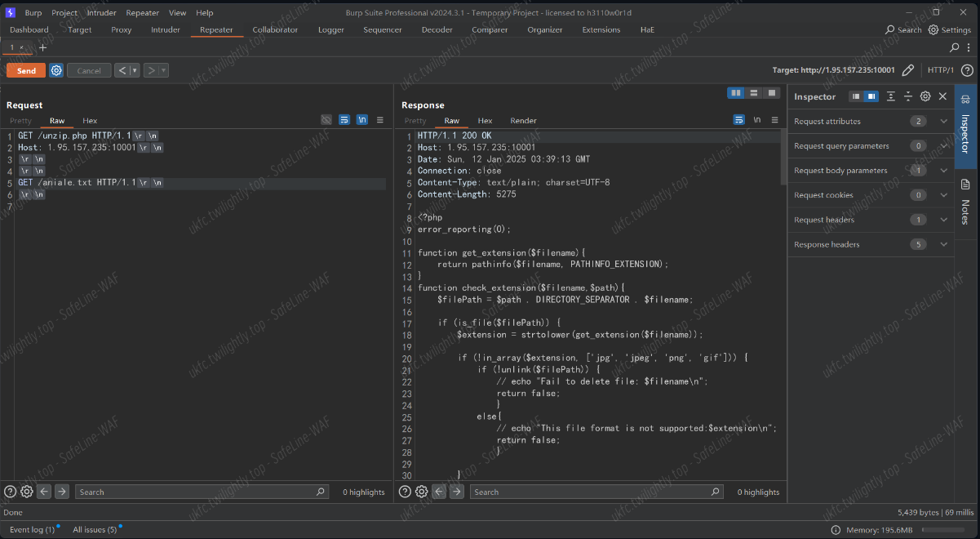Switch to the Intruder tab

click(166, 29)
